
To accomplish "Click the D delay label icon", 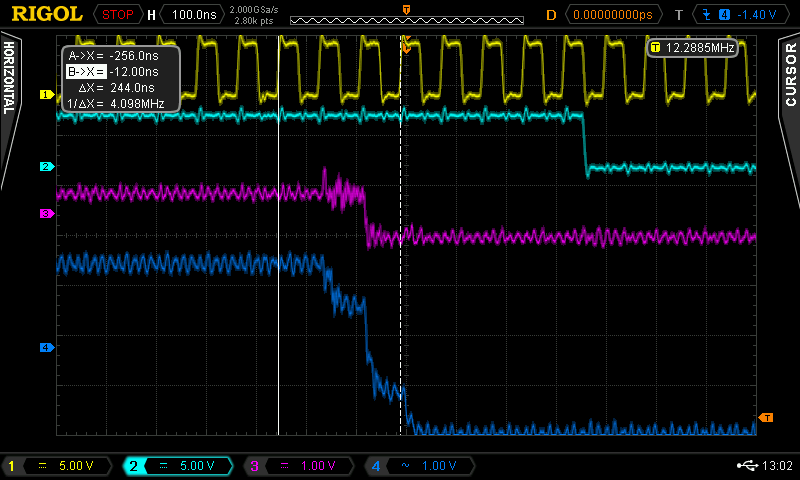I will tap(551, 15).
